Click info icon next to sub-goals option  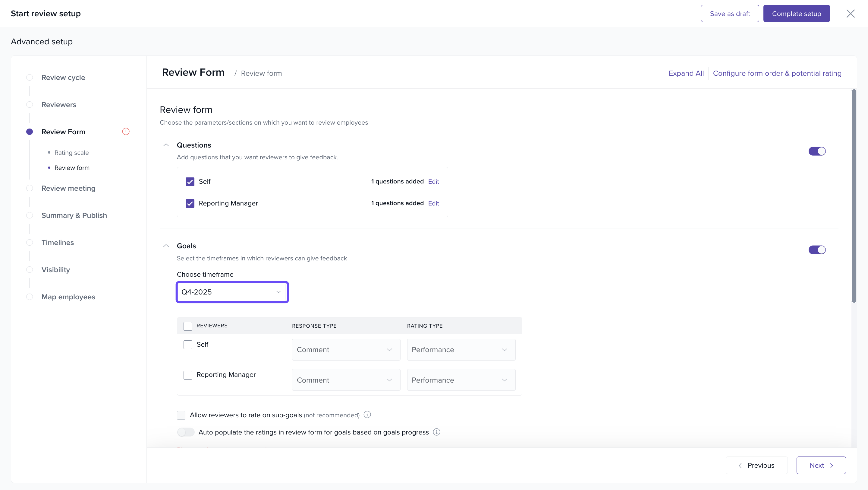pos(367,415)
